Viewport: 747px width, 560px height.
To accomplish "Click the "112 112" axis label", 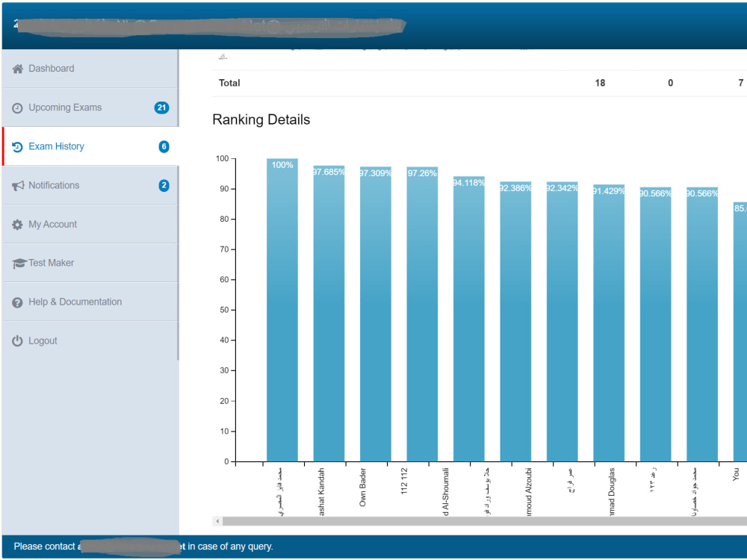I will [x=404, y=480].
